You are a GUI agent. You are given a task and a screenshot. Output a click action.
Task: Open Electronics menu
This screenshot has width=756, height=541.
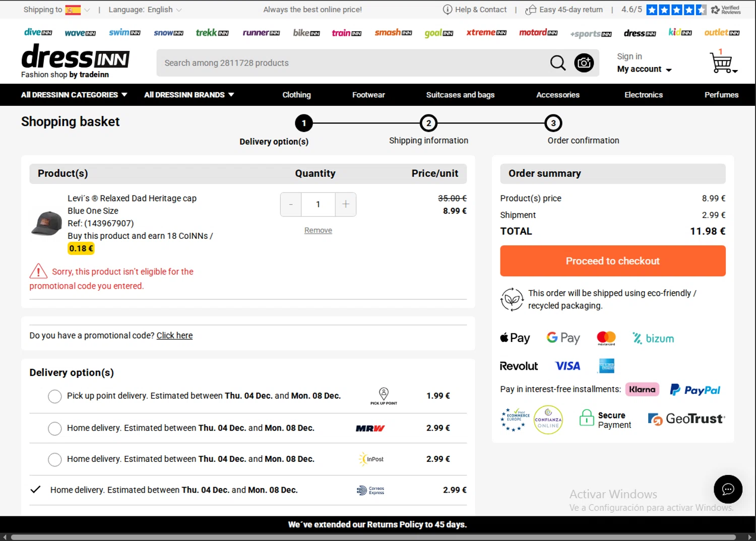coord(644,95)
